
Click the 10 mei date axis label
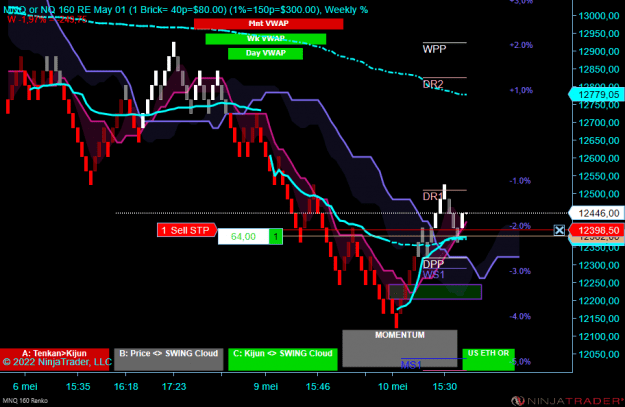(393, 387)
